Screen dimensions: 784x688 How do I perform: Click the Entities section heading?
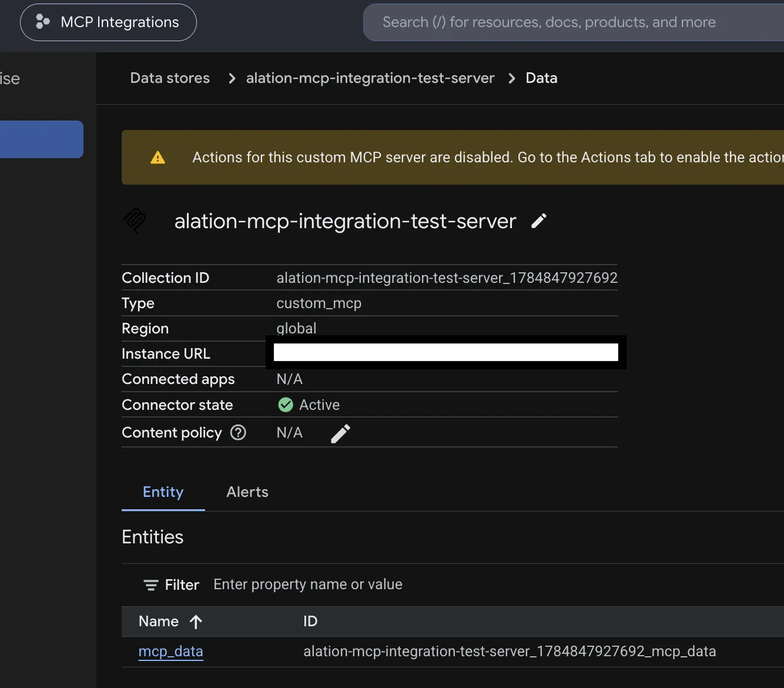point(153,537)
